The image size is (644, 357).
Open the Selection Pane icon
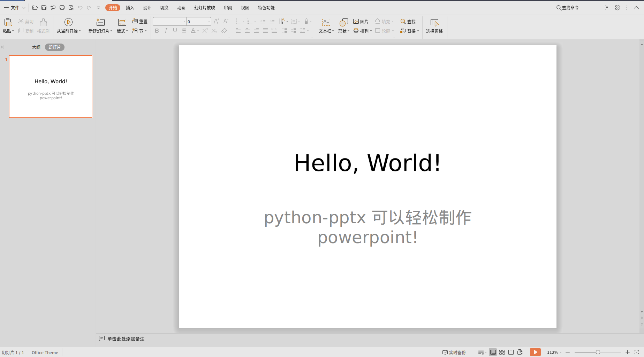[x=434, y=22]
